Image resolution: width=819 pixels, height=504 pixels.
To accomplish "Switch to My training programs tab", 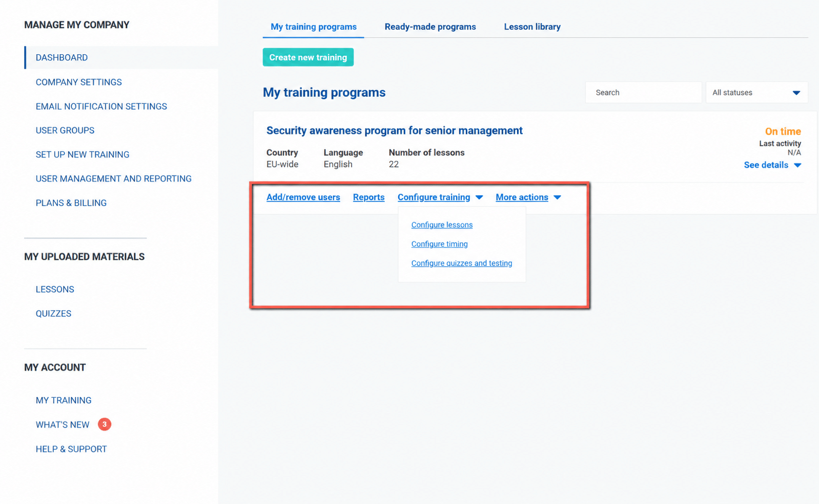I will (x=314, y=27).
